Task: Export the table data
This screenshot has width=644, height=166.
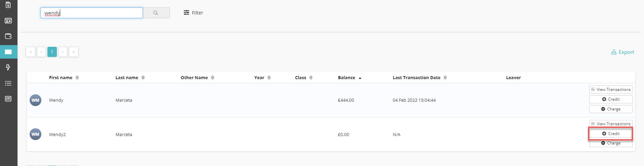Action: (x=622, y=52)
